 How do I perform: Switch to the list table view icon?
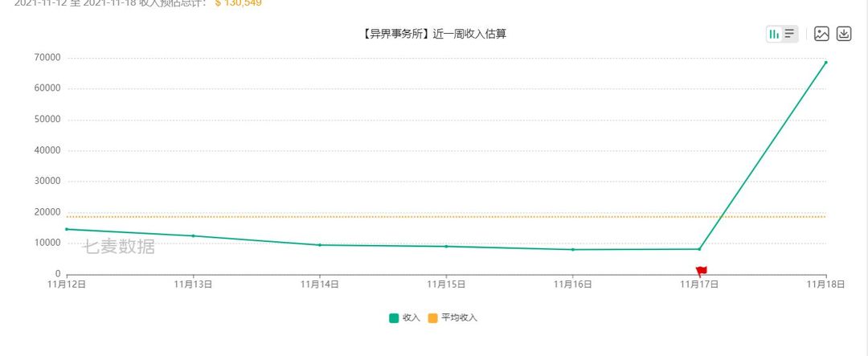pos(790,34)
